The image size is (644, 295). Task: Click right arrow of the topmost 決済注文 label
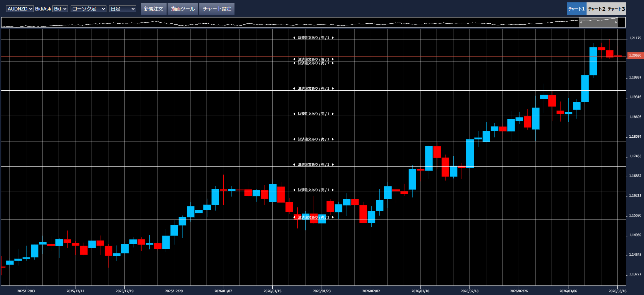pyautogui.click(x=333, y=38)
